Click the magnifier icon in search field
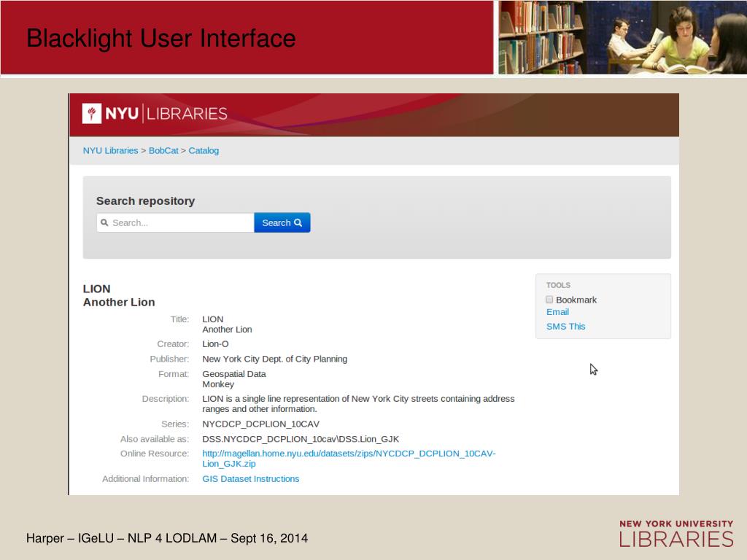Viewport: 747px width, 560px height. point(104,222)
